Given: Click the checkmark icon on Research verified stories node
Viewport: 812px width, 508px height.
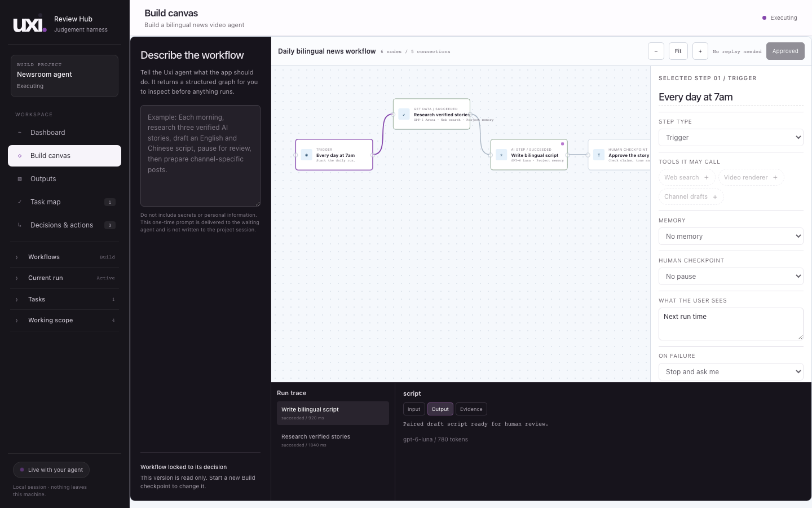Looking at the screenshot, I should coord(404,115).
